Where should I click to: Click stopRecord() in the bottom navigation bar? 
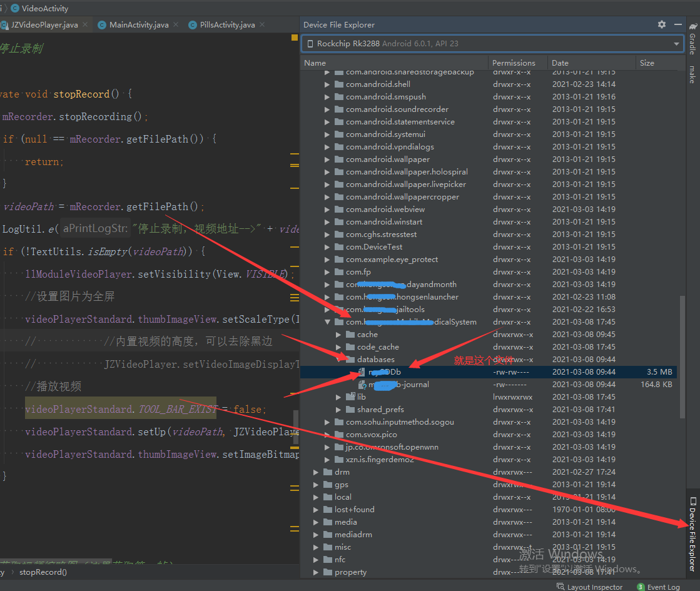click(43, 572)
